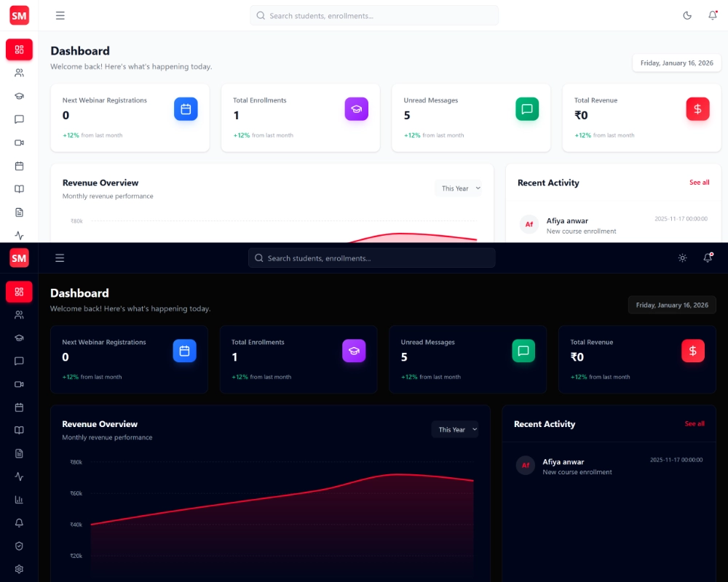The image size is (728, 582).
Task: Click the Af avatar in light Recent Activity
Action: 529,225
